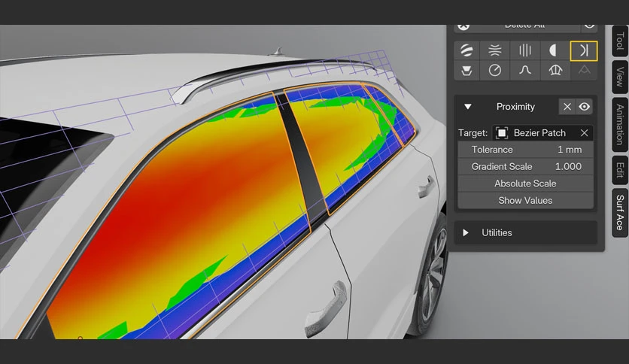Click the Utilities label
The width and height of the screenshot is (629, 364).
pos(497,232)
